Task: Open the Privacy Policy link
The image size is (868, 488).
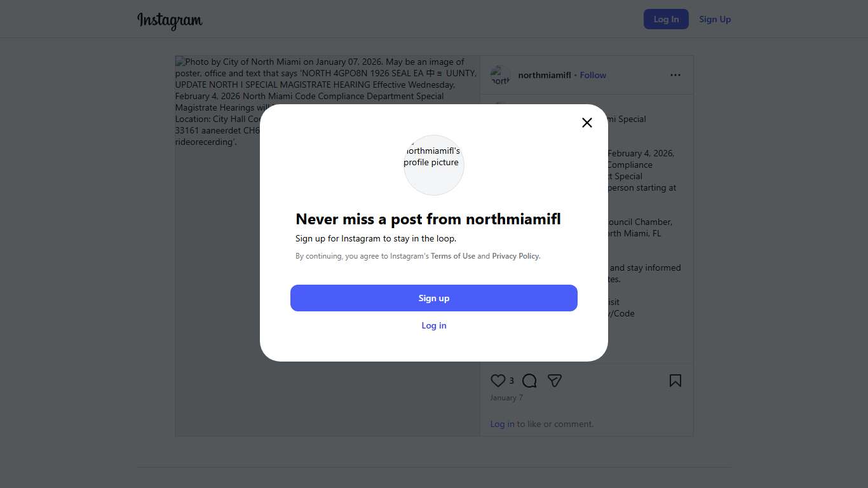Action: [515, 256]
